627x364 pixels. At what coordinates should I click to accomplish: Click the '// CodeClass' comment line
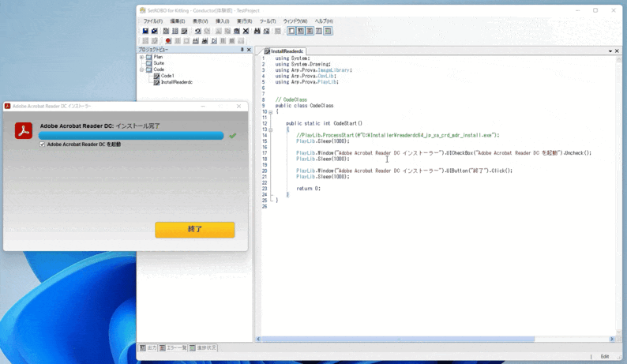pyautogui.click(x=291, y=99)
